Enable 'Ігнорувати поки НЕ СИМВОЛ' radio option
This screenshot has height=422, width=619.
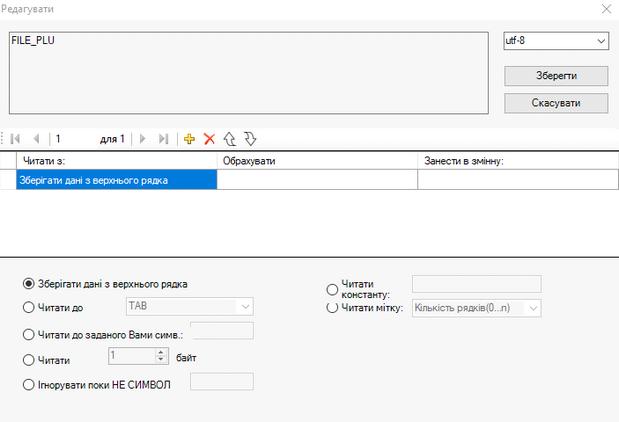coord(28,383)
